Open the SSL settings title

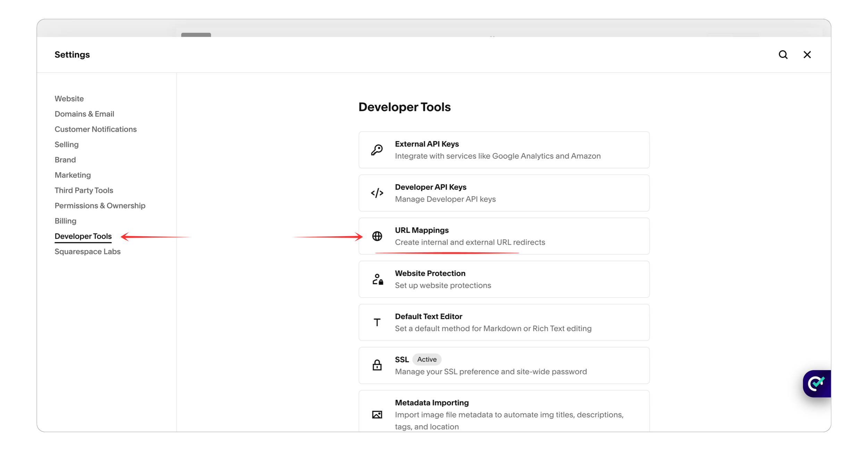pyautogui.click(x=402, y=359)
